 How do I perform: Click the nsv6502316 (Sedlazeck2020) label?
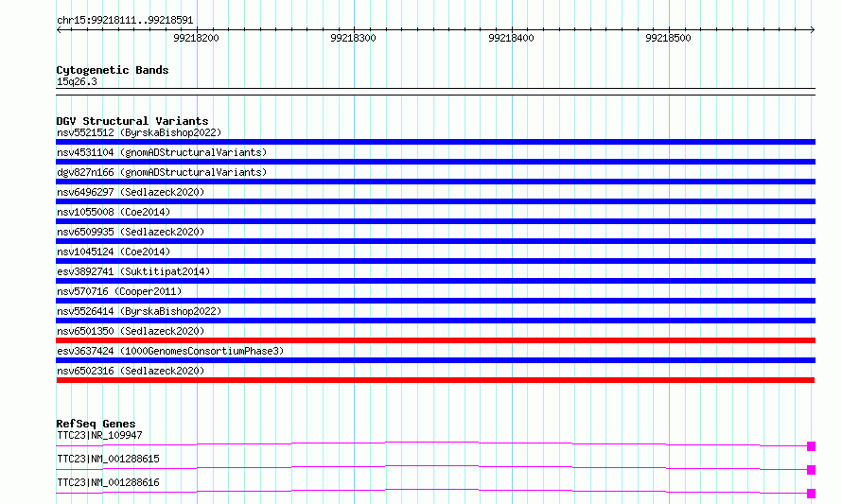tap(131, 371)
